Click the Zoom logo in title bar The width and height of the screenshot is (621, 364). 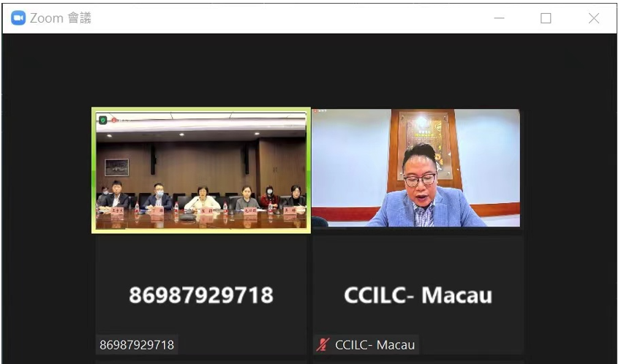(18, 18)
